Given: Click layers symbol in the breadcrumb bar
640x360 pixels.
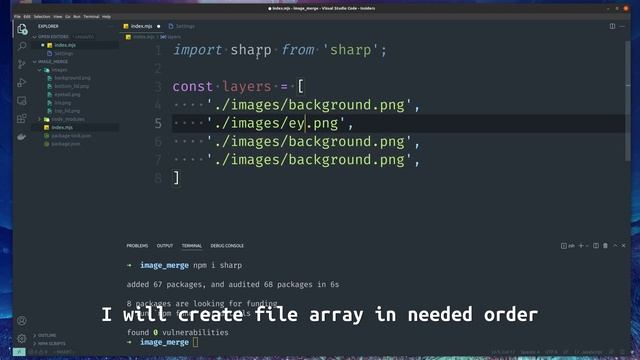Looking at the screenshot, I should (171, 37).
